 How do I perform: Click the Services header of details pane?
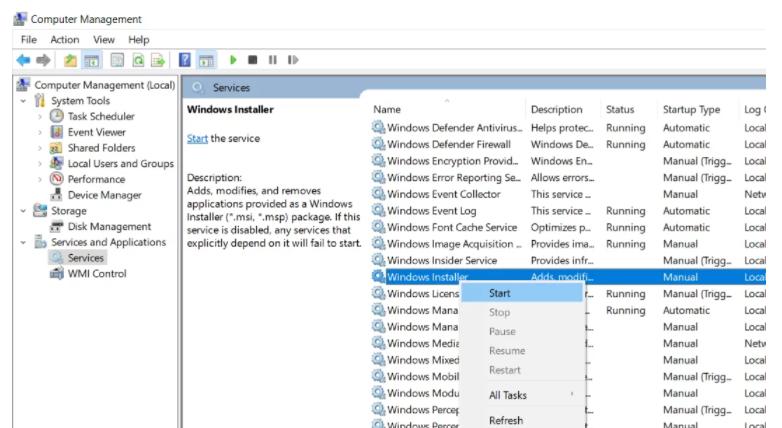231,88
